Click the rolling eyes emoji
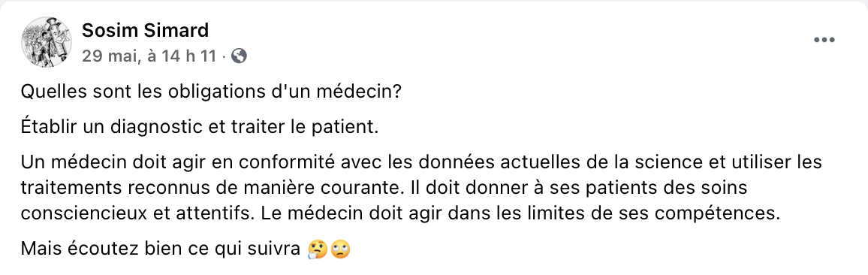868x275 pixels. click(340, 249)
